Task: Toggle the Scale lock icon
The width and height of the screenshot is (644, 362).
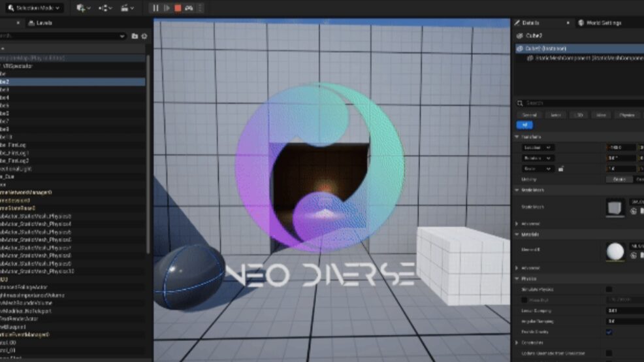Action: (x=561, y=168)
